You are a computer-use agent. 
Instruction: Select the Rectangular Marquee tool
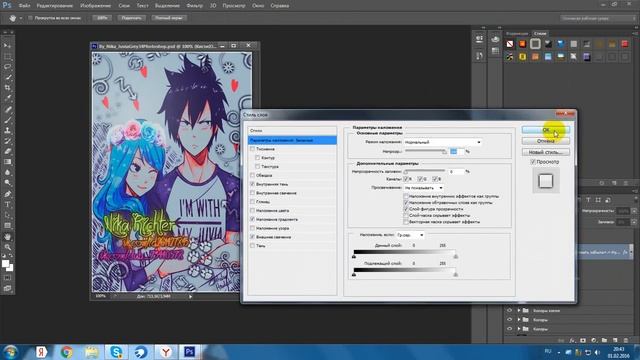tap(7, 56)
